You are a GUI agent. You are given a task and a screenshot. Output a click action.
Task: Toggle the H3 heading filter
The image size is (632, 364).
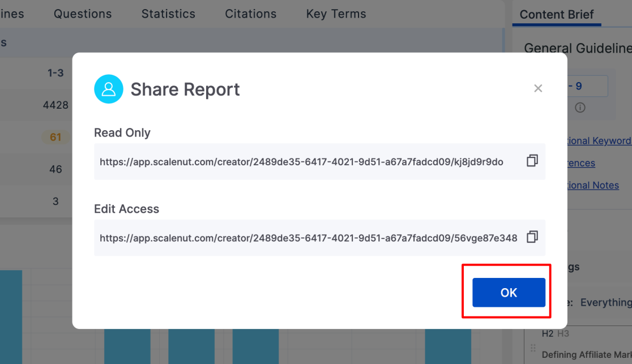(563, 333)
